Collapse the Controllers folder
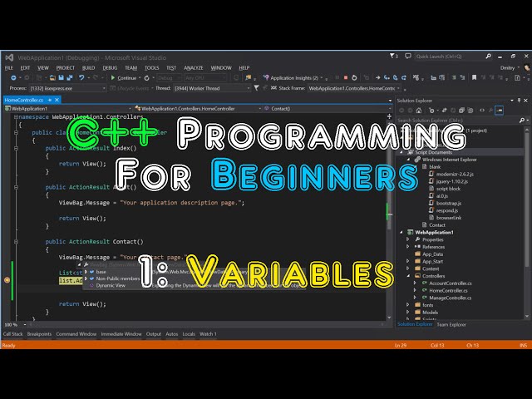The width and height of the screenshot is (532, 399). 408,276
